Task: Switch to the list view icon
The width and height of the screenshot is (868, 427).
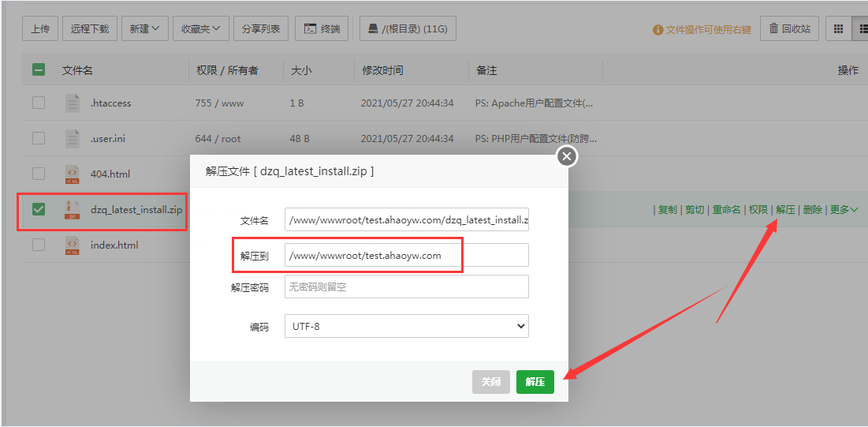Action: [860, 29]
